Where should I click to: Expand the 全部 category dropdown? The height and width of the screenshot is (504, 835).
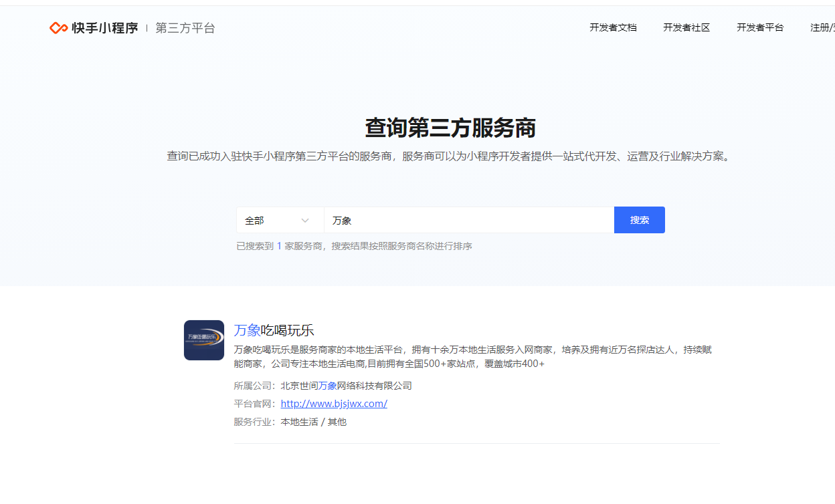tap(280, 220)
